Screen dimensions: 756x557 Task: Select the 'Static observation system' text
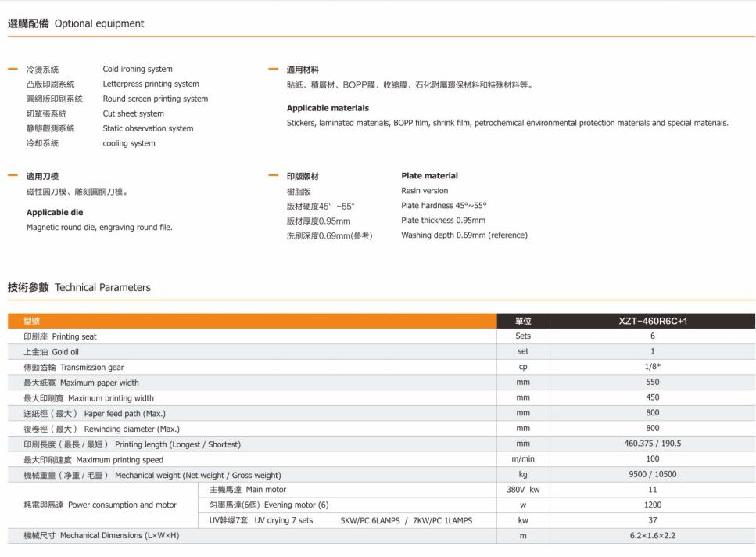148,128
